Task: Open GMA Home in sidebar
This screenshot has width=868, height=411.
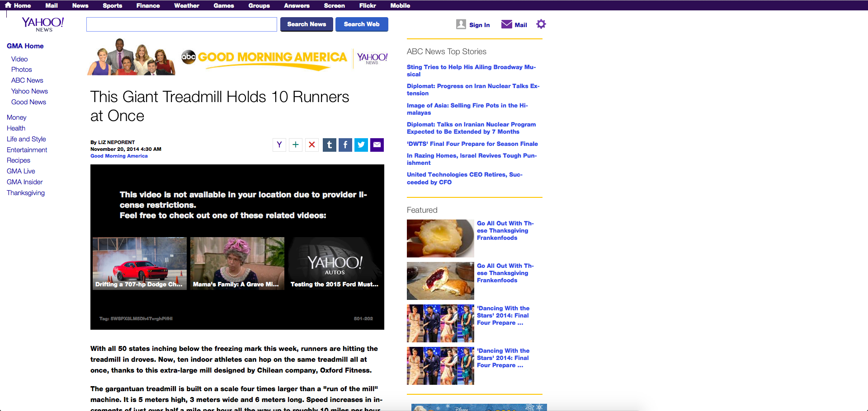Action: (x=25, y=46)
